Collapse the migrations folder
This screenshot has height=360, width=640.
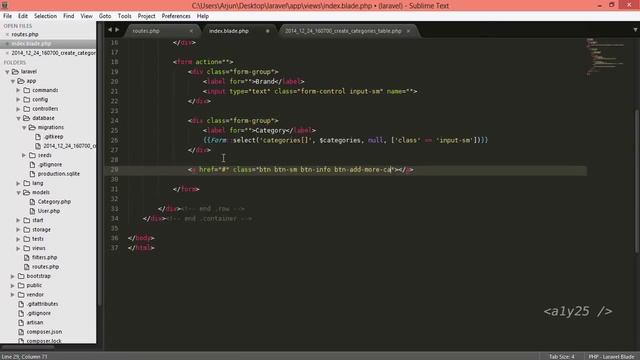[24, 128]
